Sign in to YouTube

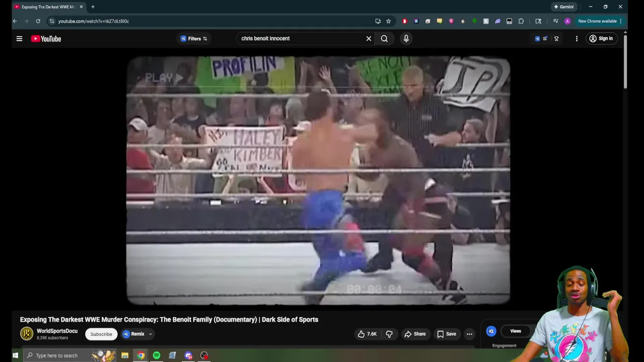(x=601, y=39)
